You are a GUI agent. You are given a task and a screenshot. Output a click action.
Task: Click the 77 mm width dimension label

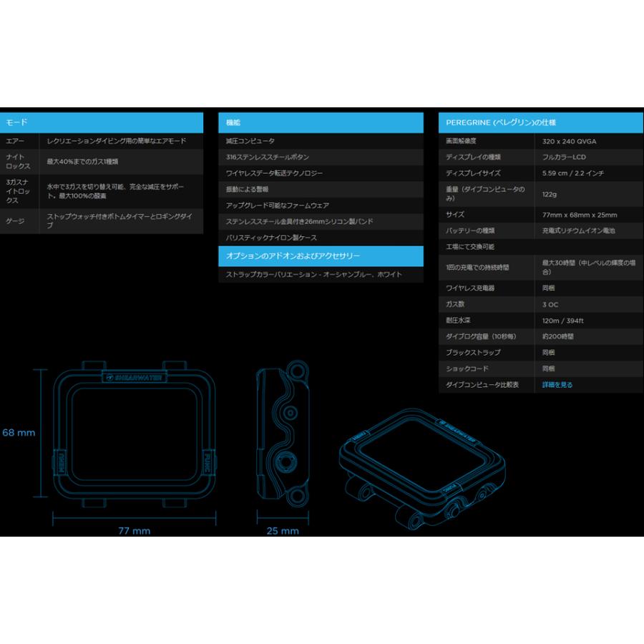135,531
